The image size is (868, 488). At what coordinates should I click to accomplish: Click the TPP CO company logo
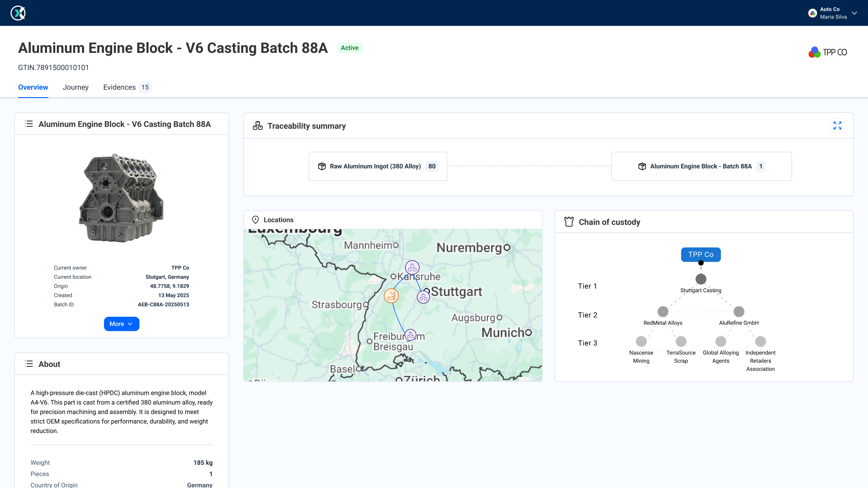828,52
